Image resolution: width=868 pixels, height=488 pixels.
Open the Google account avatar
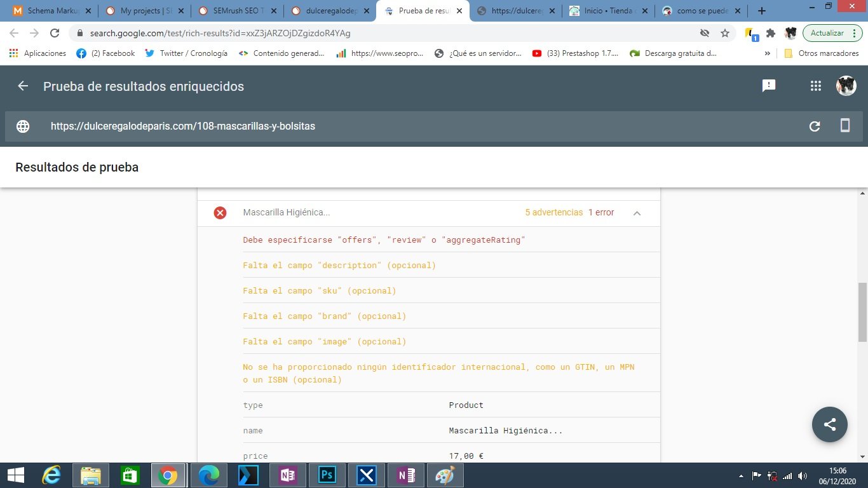pyautogui.click(x=846, y=86)
